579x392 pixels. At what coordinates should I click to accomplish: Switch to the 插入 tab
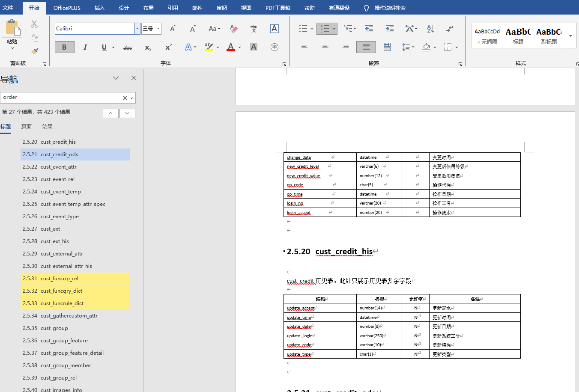(x=99, y=8)
